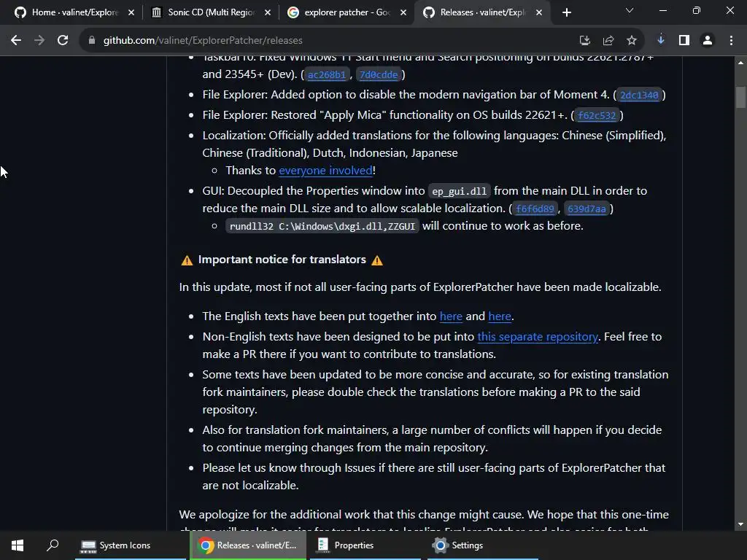Open the Windows Start menu
The width and height of the screenshot is (747, 560).
click(x=18, y=545)
